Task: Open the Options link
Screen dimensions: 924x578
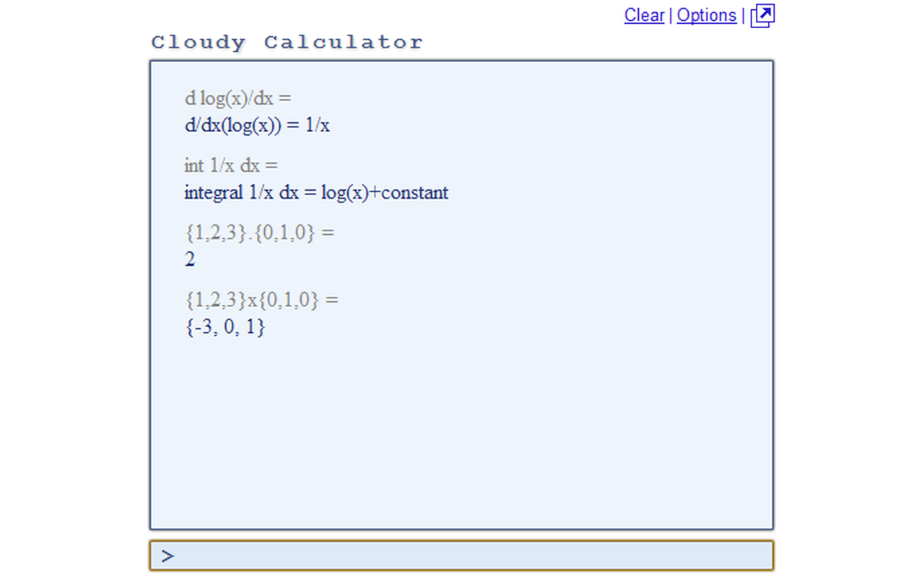Action: pos(706,15)
